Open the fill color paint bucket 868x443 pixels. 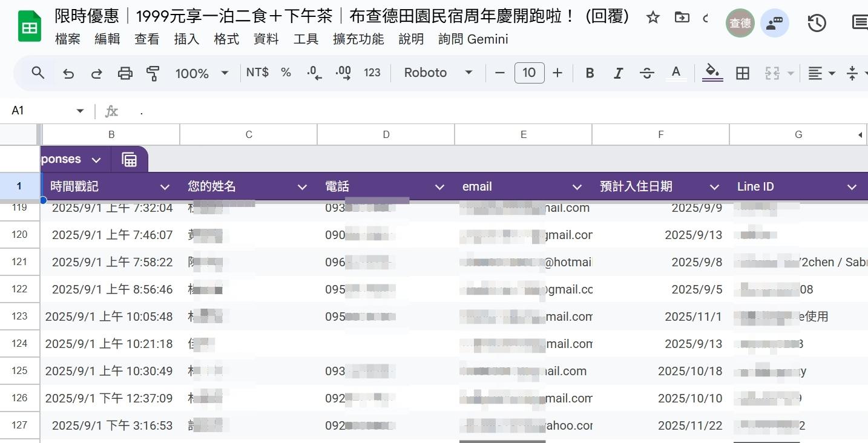click(x=712, y=73)
